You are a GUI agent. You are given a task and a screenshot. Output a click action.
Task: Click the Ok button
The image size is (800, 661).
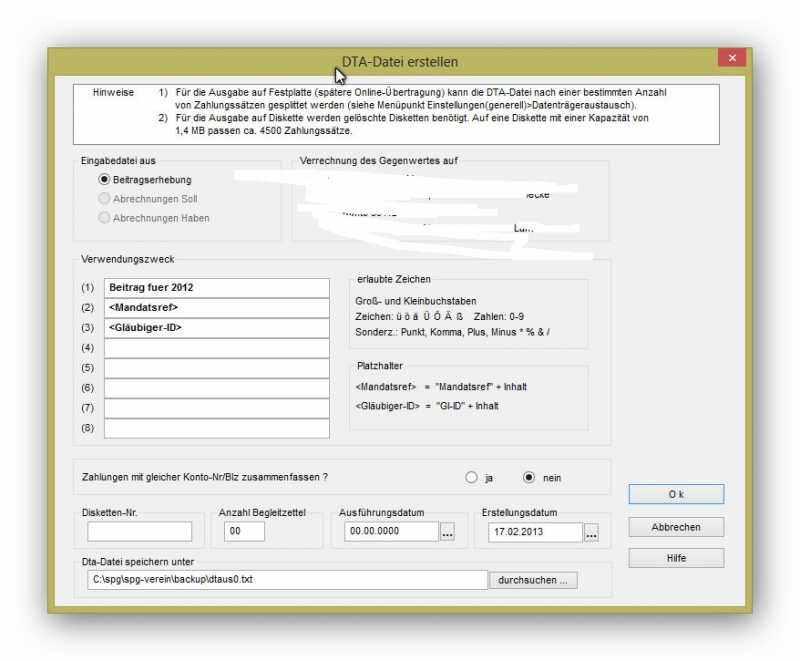point(676,495)
